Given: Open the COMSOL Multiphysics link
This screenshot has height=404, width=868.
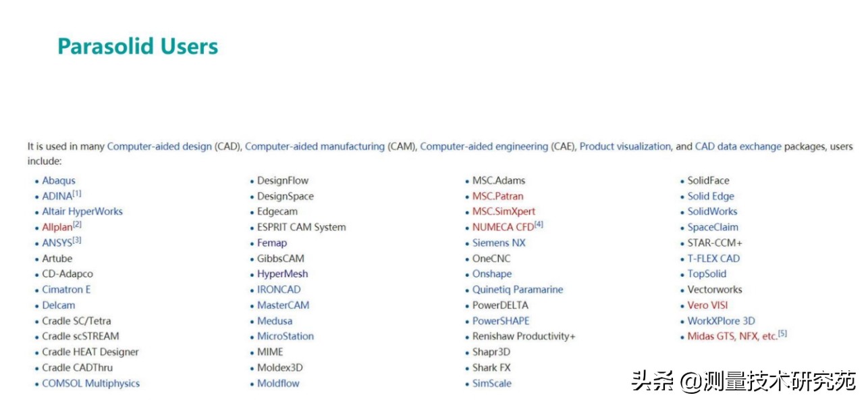Looking at the screenshot, I should (90, 383).
